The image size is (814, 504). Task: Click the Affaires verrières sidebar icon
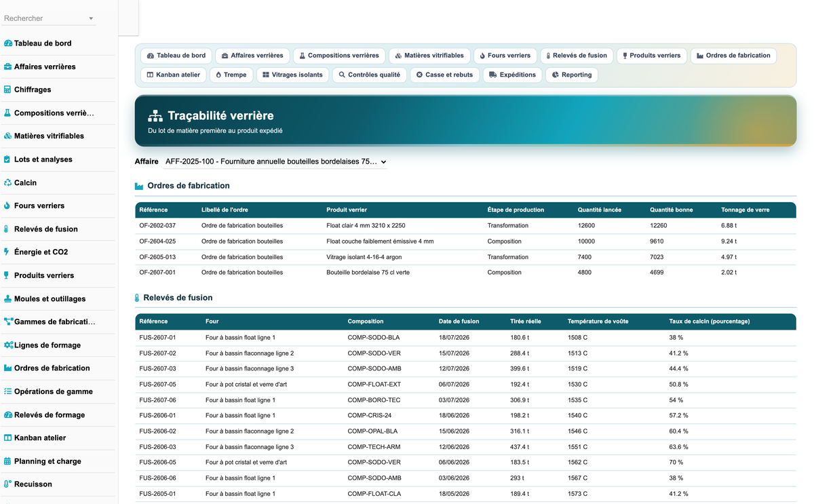[x=8, y=66]
